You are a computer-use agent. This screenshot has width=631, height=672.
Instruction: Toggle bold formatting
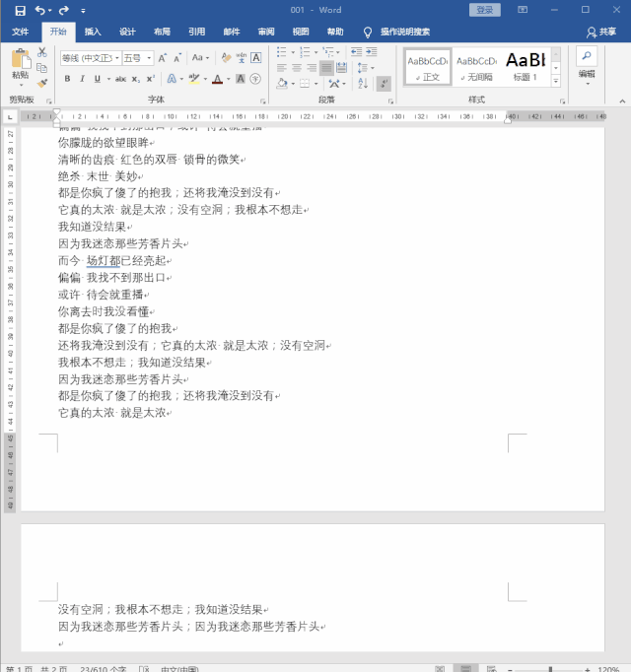[x=67, y=79]
